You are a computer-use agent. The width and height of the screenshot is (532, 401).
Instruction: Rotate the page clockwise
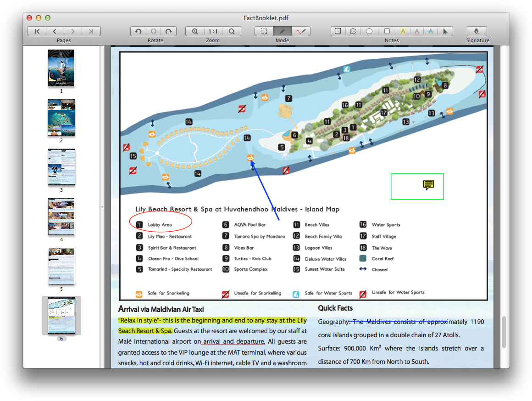point(169,31)
